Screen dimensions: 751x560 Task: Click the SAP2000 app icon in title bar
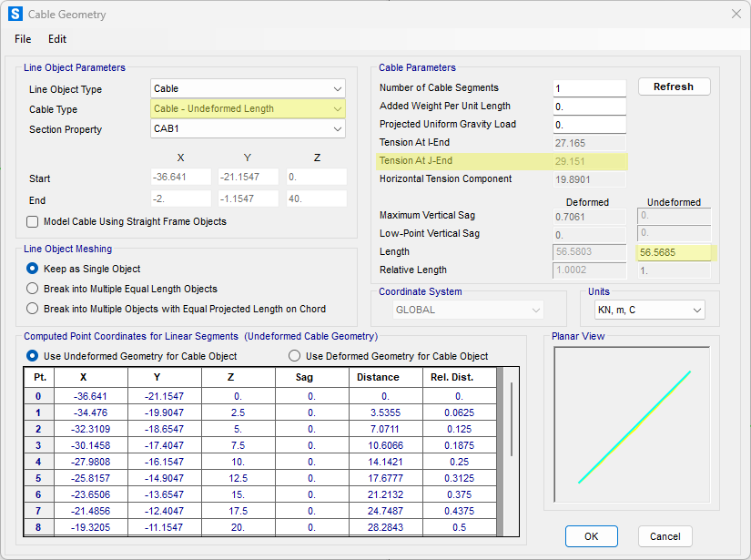click(15, 15)
